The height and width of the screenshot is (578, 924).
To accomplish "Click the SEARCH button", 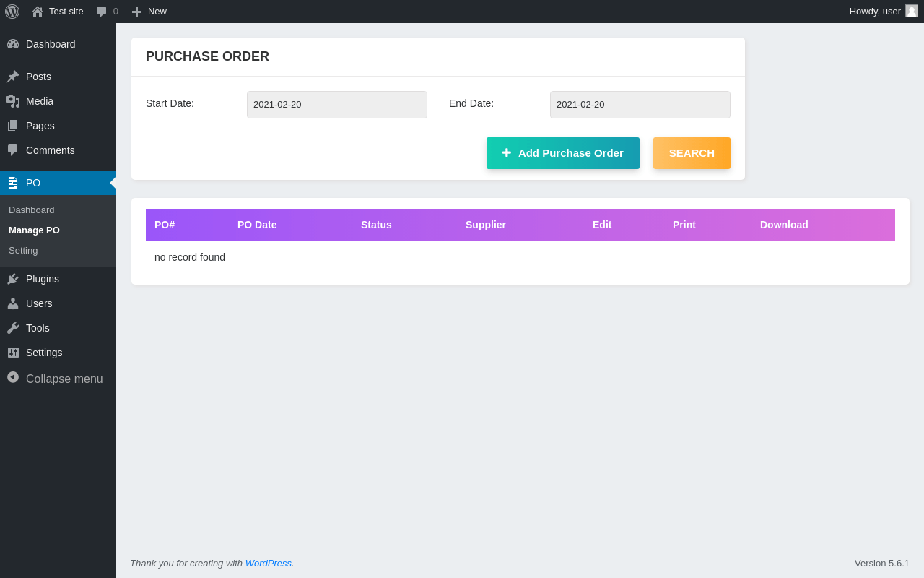I will click(692, 153).
